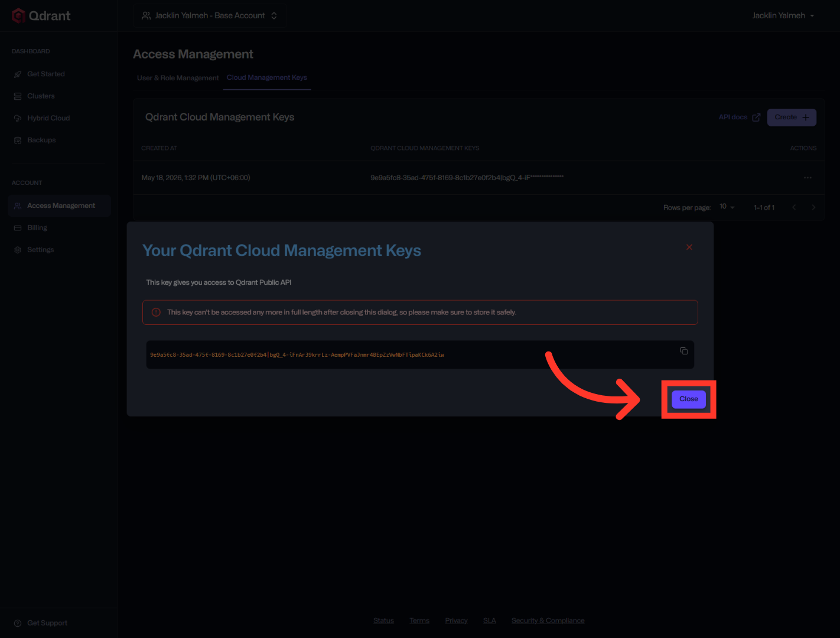Click the CREATED AT column header
The height and width of the screenshot is (638, 840).
pyautogui.click(x=159, y=148)
